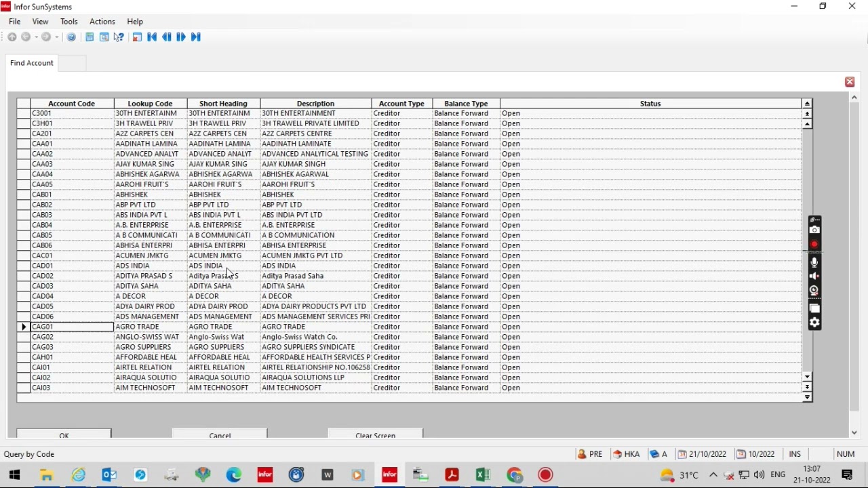Image resolution: width=868 pixels, height=488 pixels.
Task: Sort by Account Code column header
Action: 72,104
